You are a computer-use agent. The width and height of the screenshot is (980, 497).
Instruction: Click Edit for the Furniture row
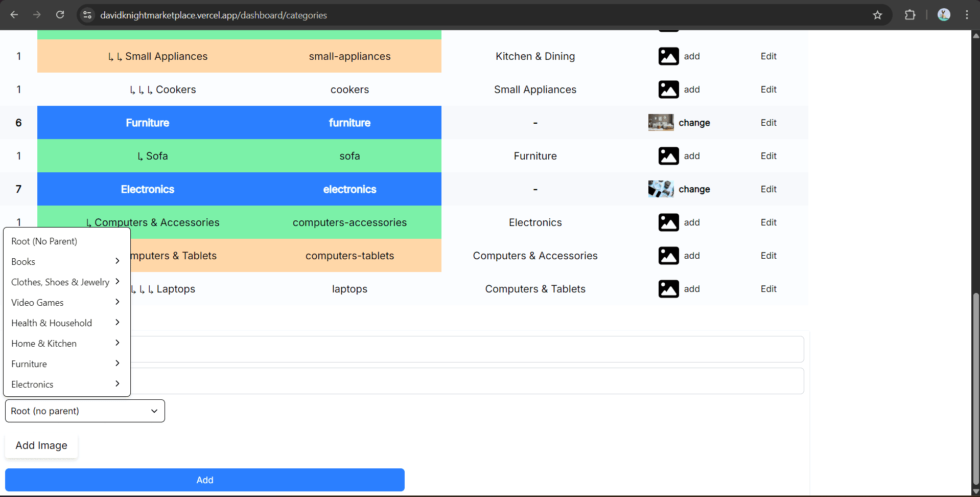pos(768,123)
